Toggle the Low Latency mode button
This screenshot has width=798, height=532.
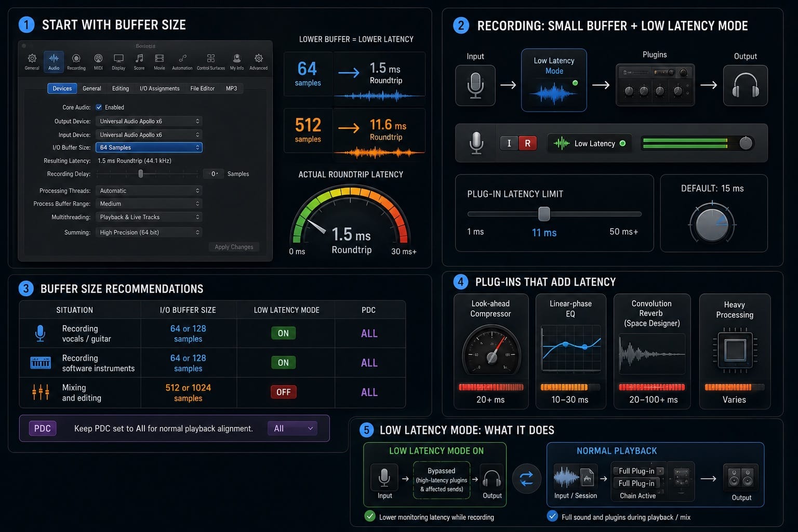(x=590, y=143)
